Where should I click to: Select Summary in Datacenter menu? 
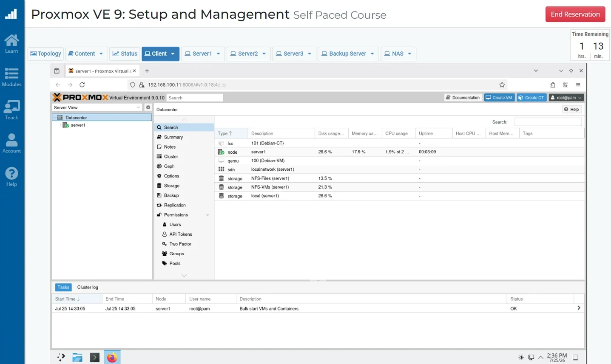[x=184, y=137]
